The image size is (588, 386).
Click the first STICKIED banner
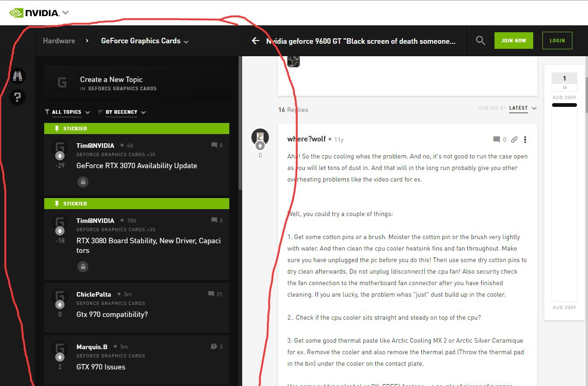pyautogui.click(x=137, y=129)
